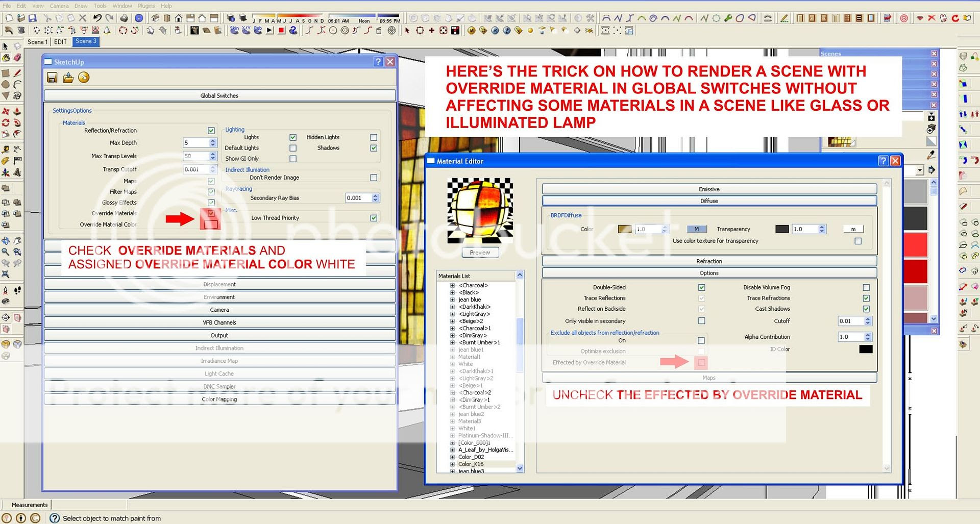980x524 pixels.
Task: Switch to the Scene 1 tab
Action: [37, 42]
